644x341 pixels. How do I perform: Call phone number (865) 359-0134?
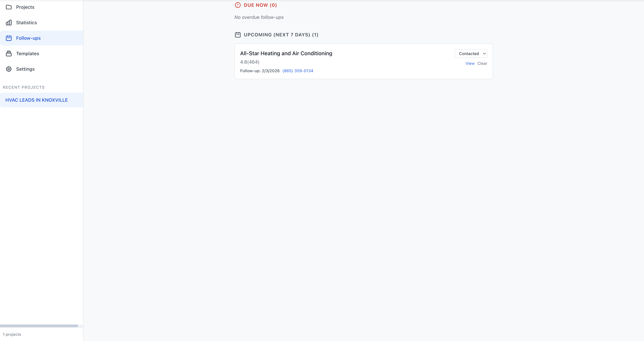click(298, 71)
